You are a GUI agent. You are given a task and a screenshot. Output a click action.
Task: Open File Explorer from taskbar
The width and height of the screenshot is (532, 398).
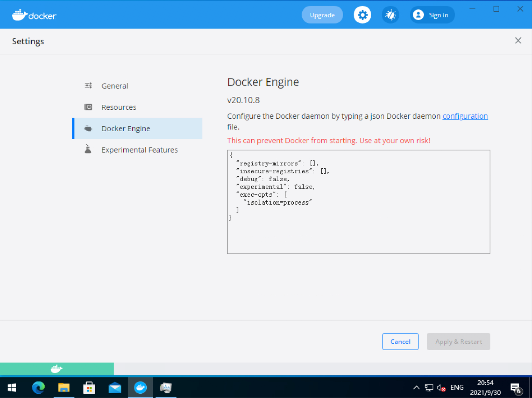point(64,387)
